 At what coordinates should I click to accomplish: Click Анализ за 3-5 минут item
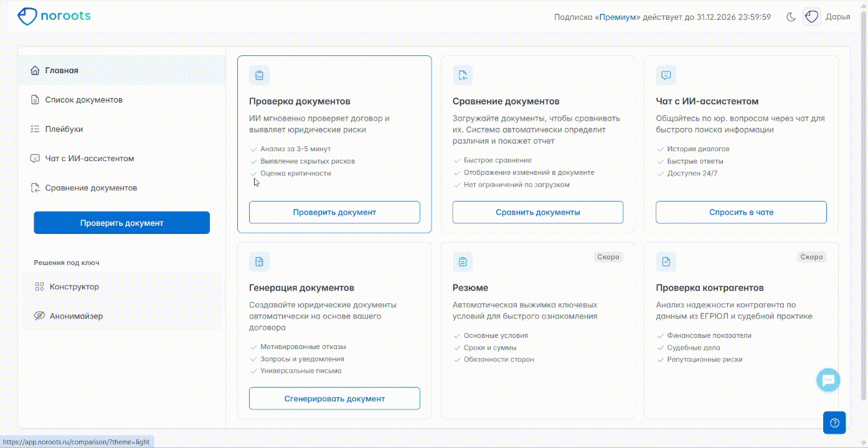(x=296, y=149)
